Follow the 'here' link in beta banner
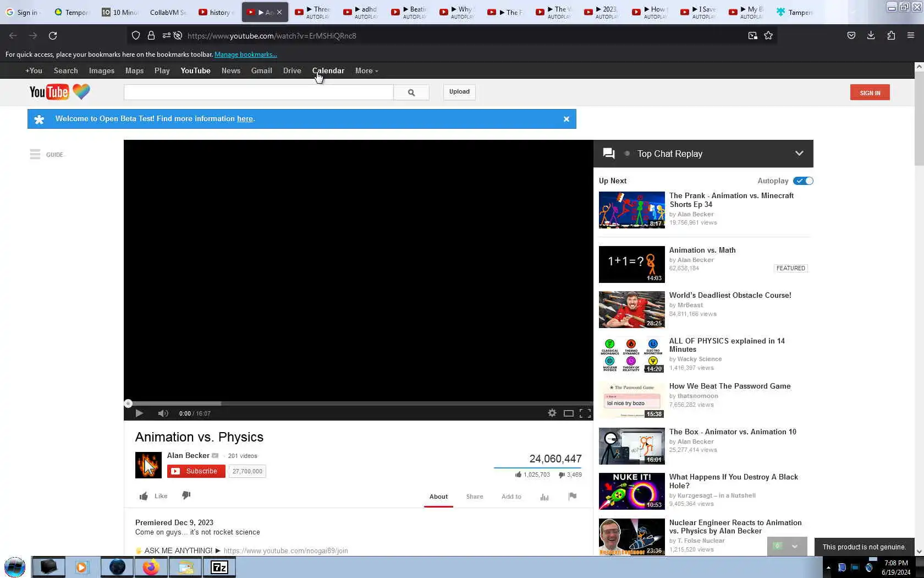 tap(245, 119)
